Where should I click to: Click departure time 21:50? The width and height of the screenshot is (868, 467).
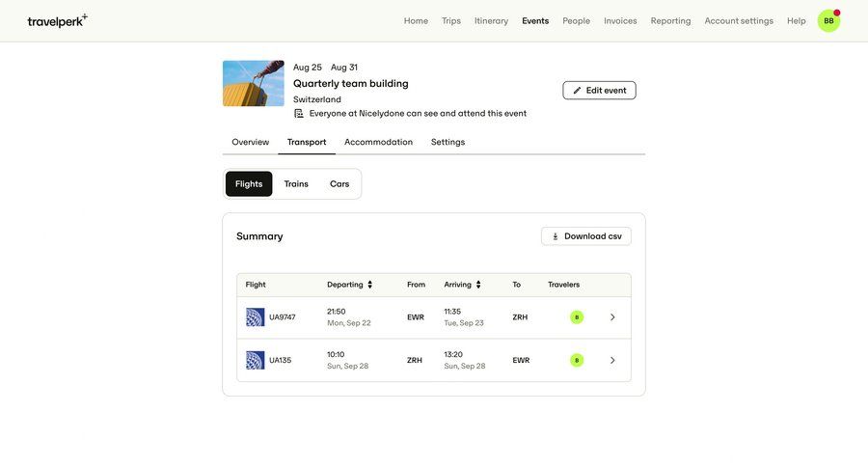tap(336, 312)
